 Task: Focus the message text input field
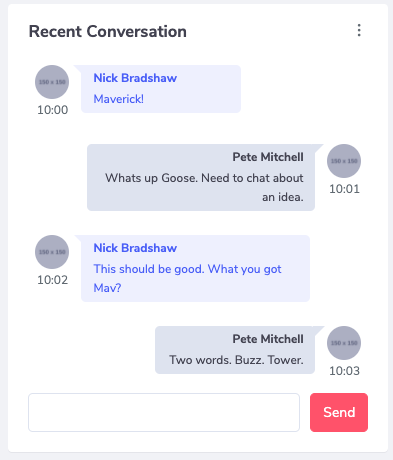pyautogui.click(x=164, y=412)
